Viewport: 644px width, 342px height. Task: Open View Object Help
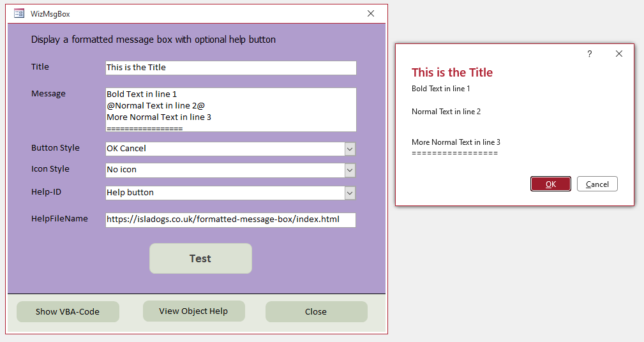coord(193,311)
